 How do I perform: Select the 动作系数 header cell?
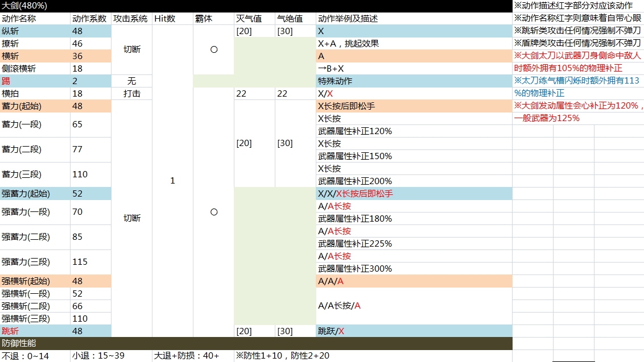(x=90, y=18)
